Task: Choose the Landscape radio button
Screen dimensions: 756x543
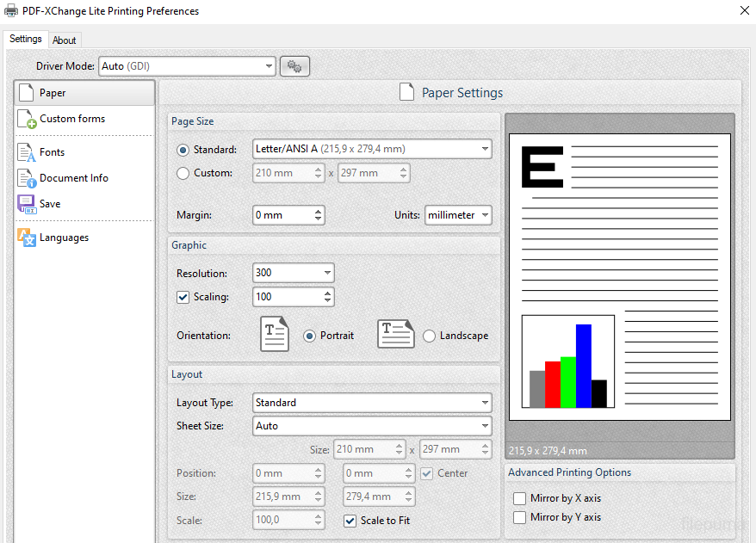Action: (x=430, y=336)
